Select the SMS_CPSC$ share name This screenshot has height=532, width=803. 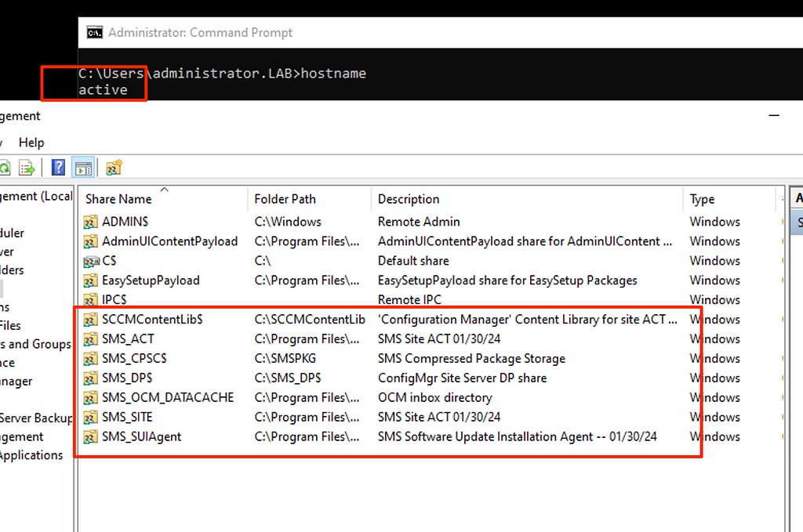(x=134, y=359)
